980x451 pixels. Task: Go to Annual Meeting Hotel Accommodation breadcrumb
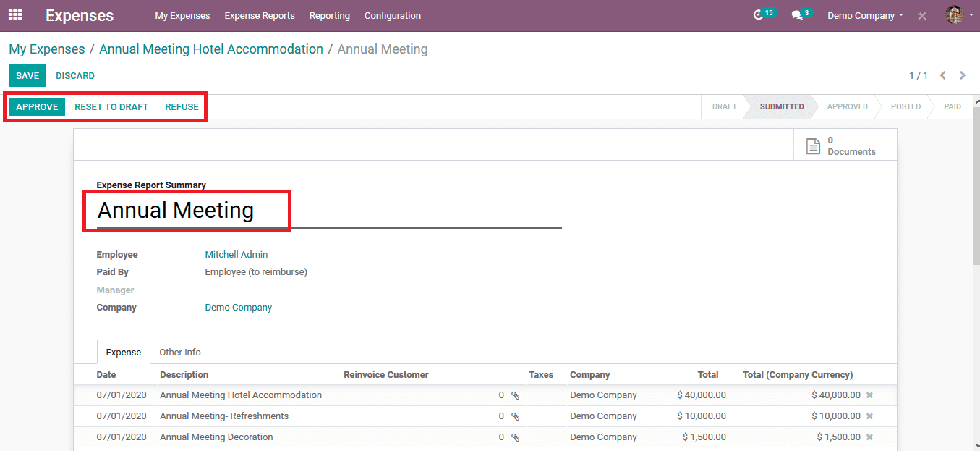point(211,49)
